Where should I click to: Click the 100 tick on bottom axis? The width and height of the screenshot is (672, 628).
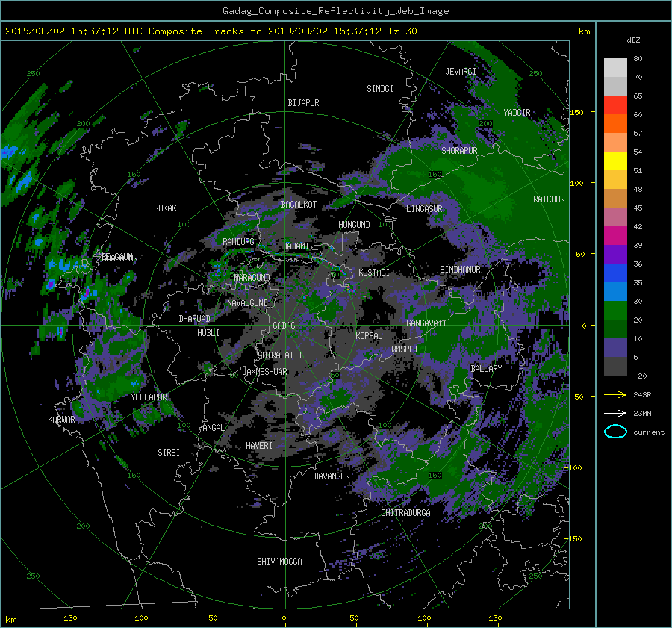(424, 618)
